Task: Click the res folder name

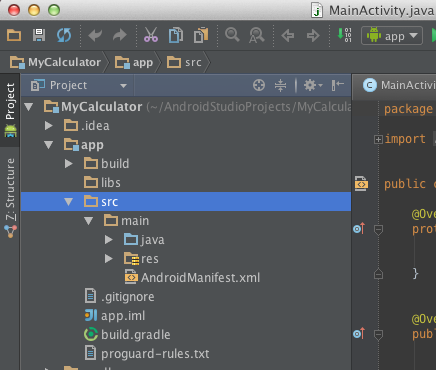Action: 150,259
